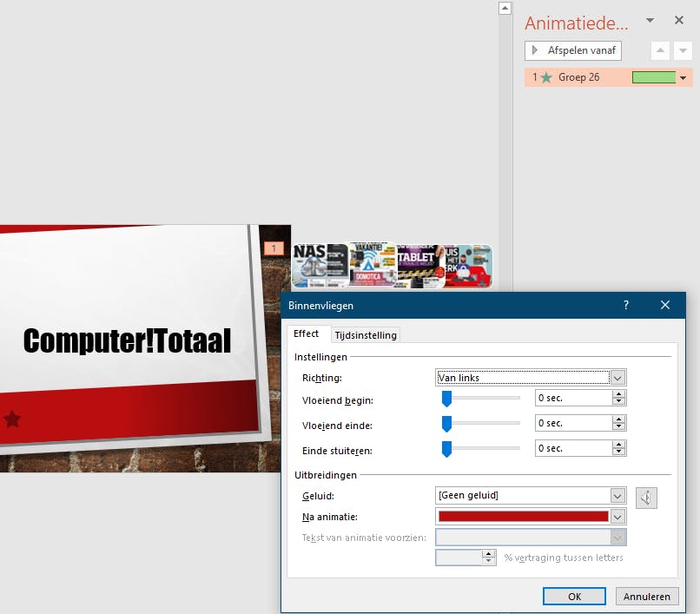Click the Computer!Totaal title text on slide
The image size is (700, 614).
[x=127, y=340]
